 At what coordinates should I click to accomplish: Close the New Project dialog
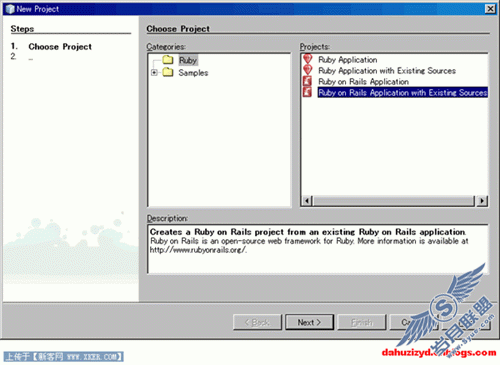coord(490,9)
